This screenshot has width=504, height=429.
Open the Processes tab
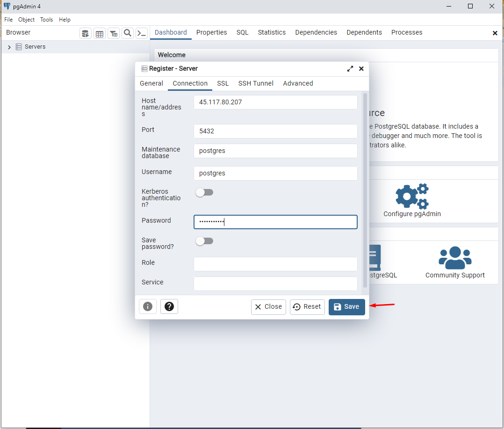tap(407, 32)
